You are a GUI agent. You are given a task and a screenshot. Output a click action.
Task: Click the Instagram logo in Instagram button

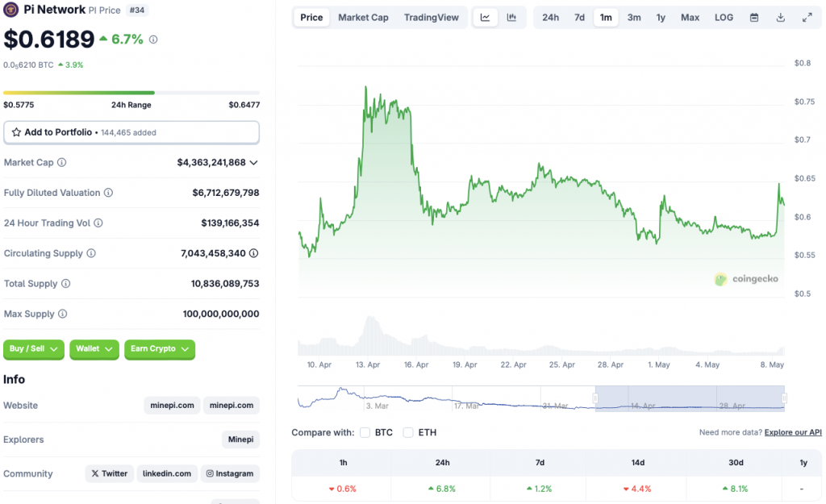click(x=210, y=473)
